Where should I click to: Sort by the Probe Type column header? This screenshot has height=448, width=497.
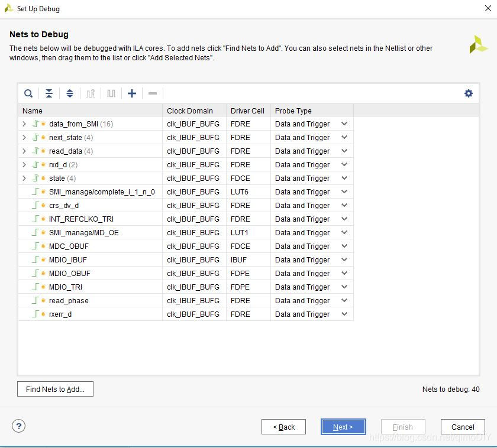[312, 111]
